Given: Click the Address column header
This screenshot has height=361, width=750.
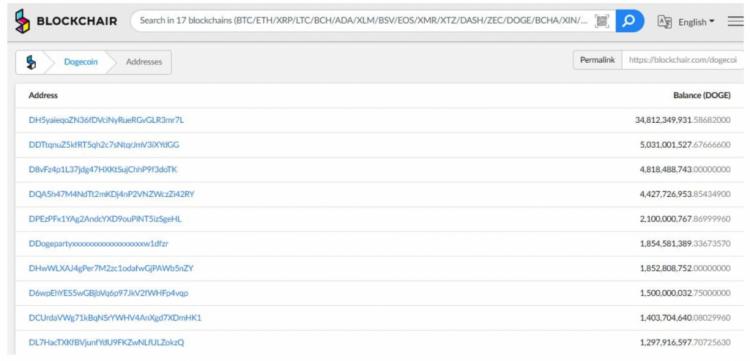Looking at the screenshot, I should coord(43,95).
